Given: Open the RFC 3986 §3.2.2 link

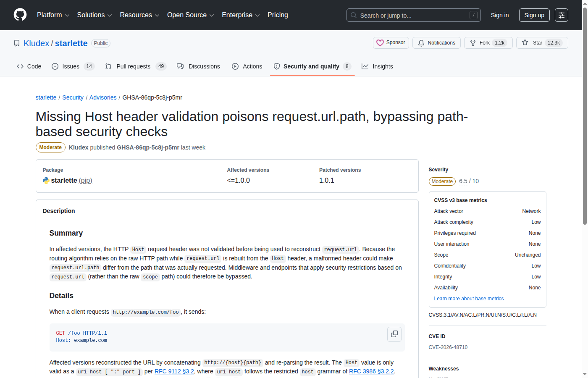Looking at the screenshot, I should [x=371, y=371].
